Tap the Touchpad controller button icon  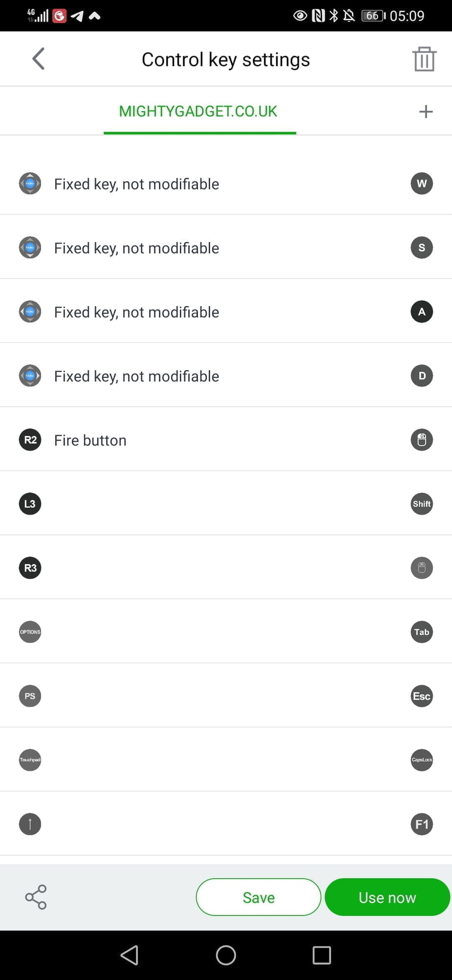pyautogui.click(x=30, y=760)
